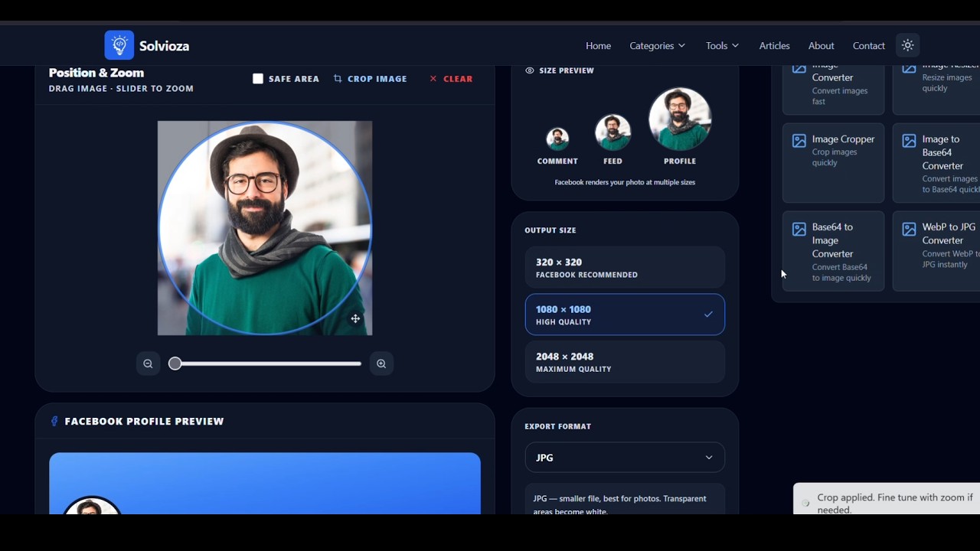
Task: Open the Image Converter tool card
Action: pyautogui.click(x=833, y=90)
